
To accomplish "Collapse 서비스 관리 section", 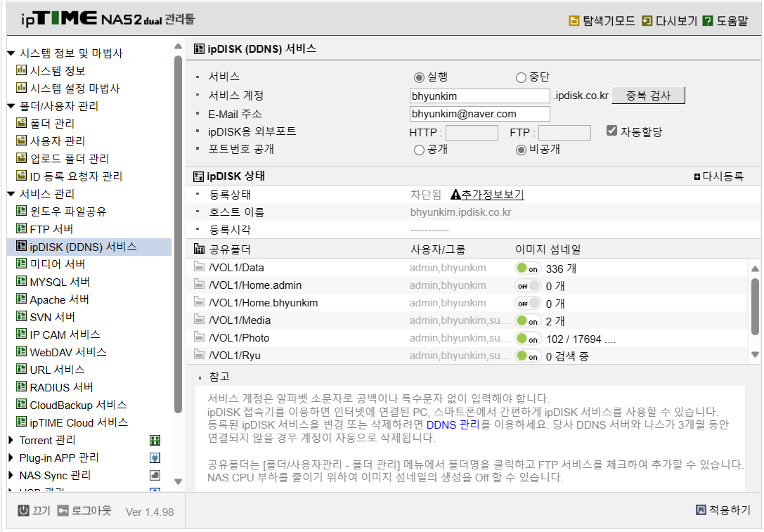I will pos(11,194).
